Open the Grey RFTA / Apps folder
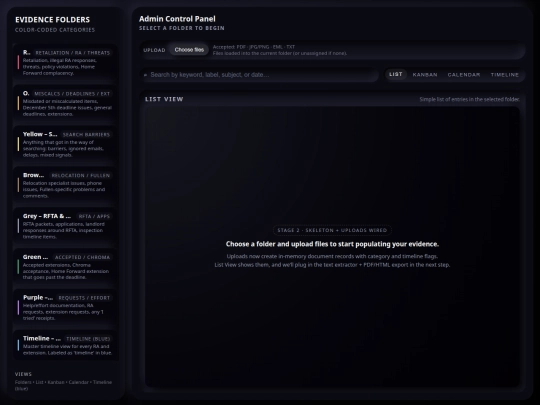This screenshot has height=405, width=540. tap(65, 227)
